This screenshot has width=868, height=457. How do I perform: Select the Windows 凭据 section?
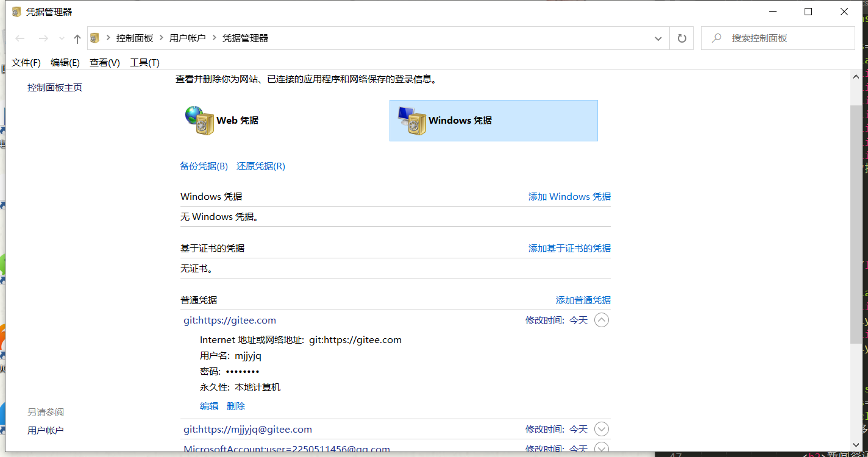point(494,121)
